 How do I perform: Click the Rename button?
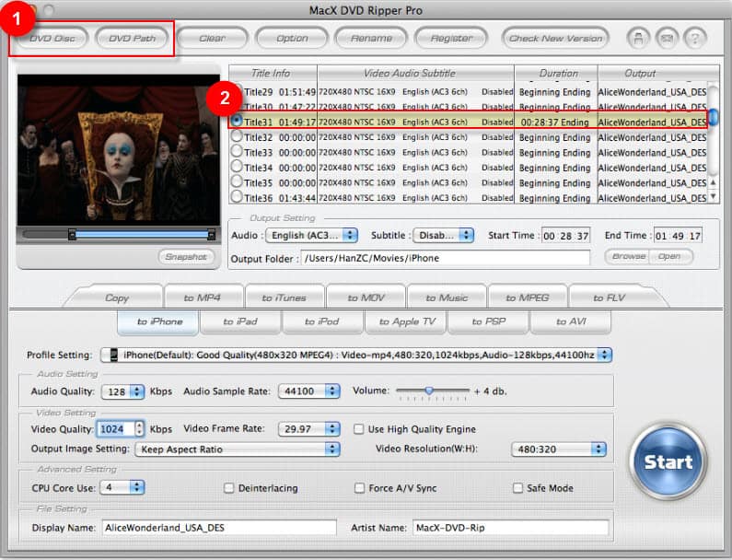tap(371, 39)
